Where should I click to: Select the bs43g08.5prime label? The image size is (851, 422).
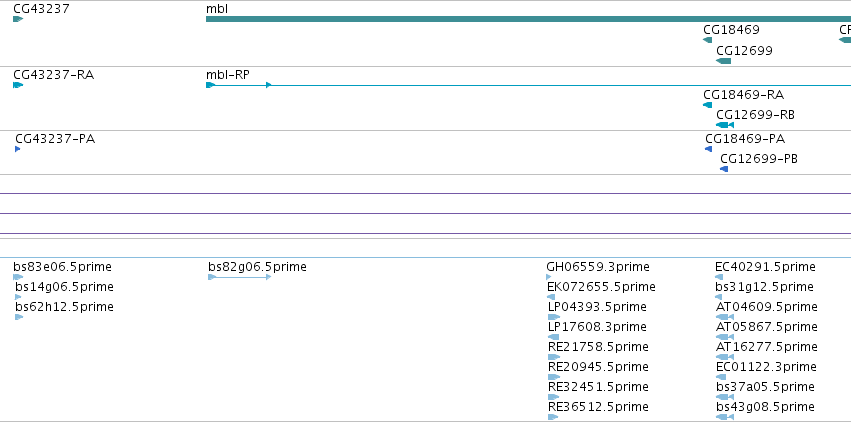tap(765, 407)
